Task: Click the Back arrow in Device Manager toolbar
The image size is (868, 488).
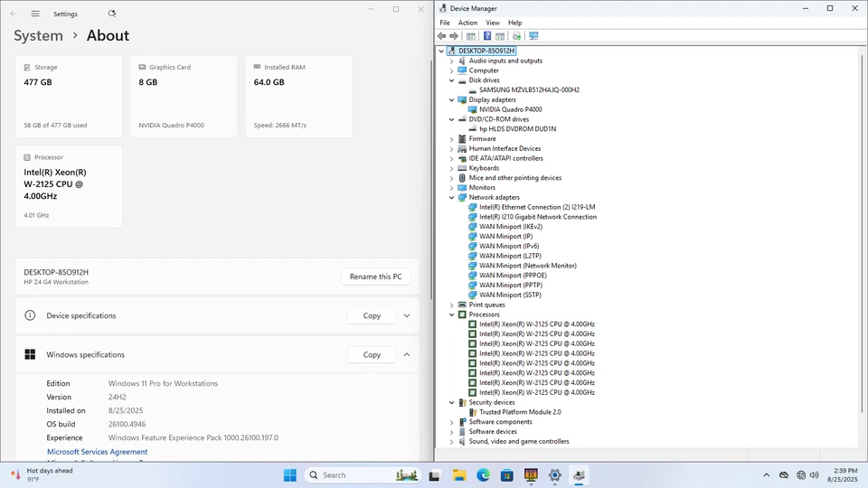Action: pyautogui.click(x=442, y=36)
